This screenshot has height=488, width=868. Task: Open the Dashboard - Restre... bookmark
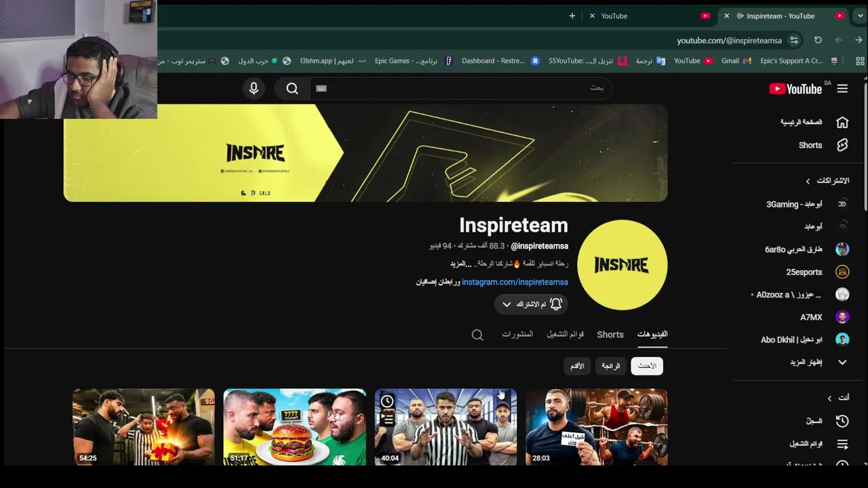point(500,61)
